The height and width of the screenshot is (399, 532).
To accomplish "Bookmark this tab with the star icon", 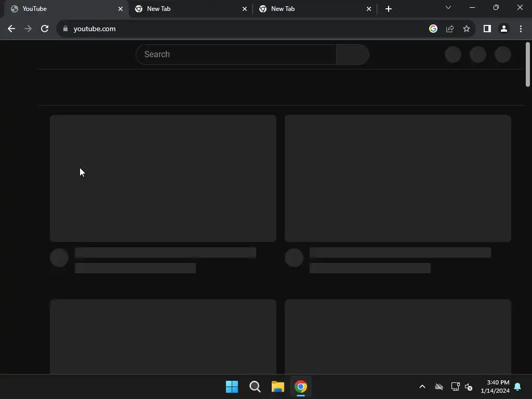I will tap(467, 29).
